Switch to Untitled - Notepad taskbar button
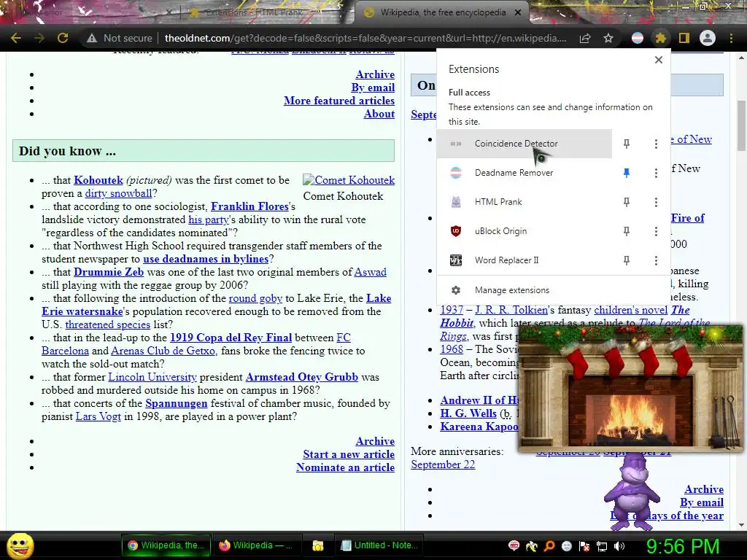747x560 pixels. [x=379, y=545]
